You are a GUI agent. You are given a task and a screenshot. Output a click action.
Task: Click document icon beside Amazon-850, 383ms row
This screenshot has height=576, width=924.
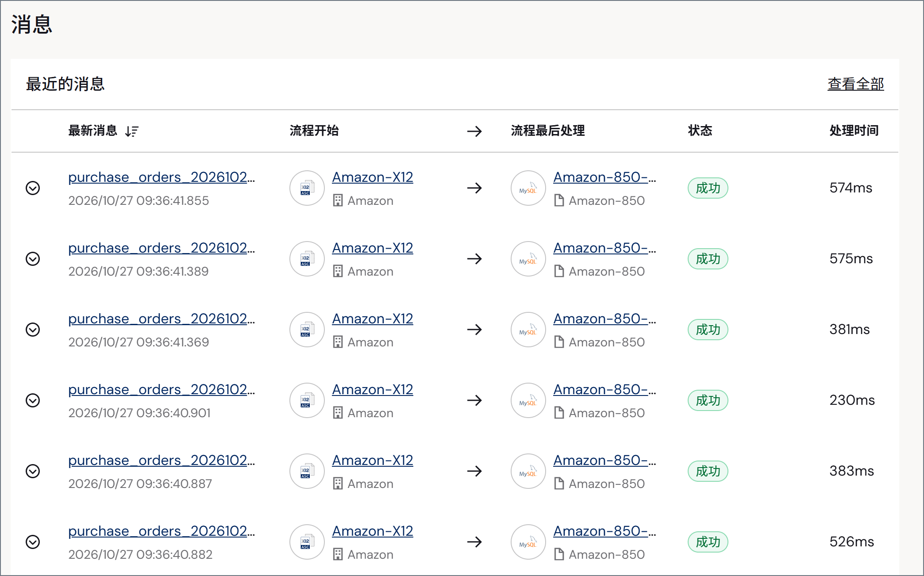559,484
